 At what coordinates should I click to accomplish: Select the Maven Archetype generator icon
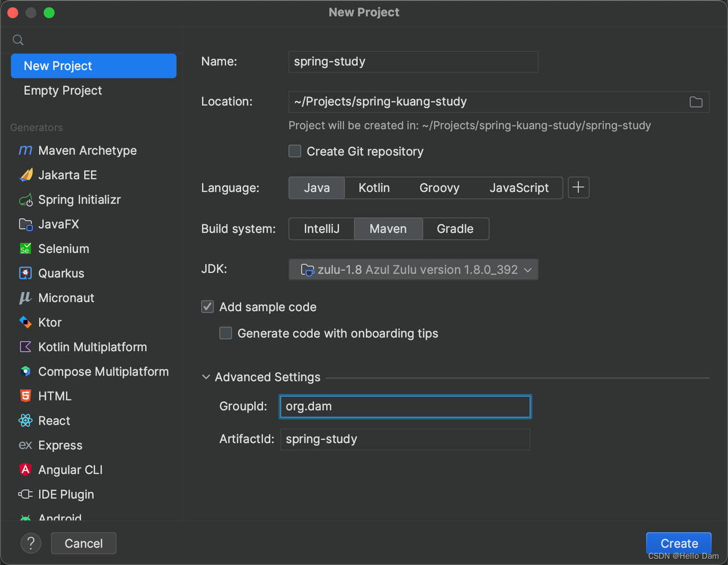point(26,150)
